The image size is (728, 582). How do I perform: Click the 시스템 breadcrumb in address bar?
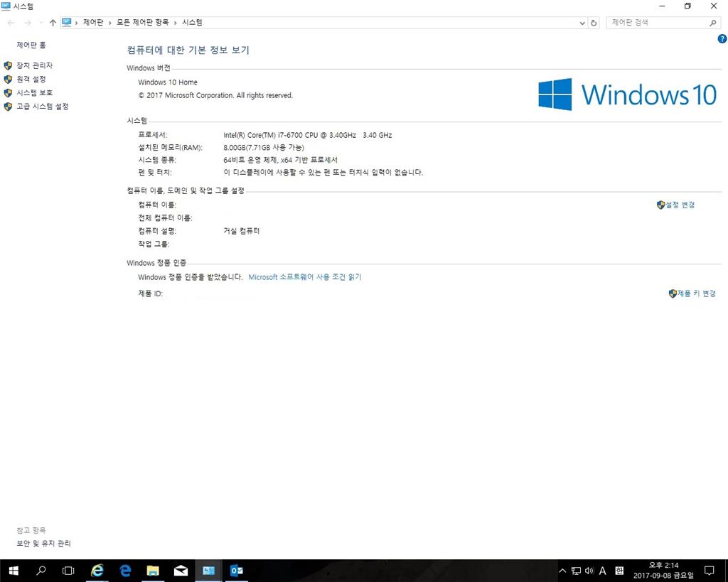[x=192, y=22]
